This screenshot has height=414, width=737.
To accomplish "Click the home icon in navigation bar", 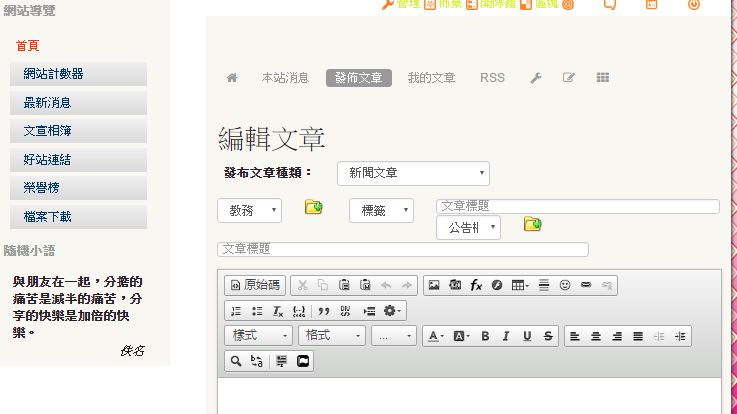I will [x=232, y=78].
